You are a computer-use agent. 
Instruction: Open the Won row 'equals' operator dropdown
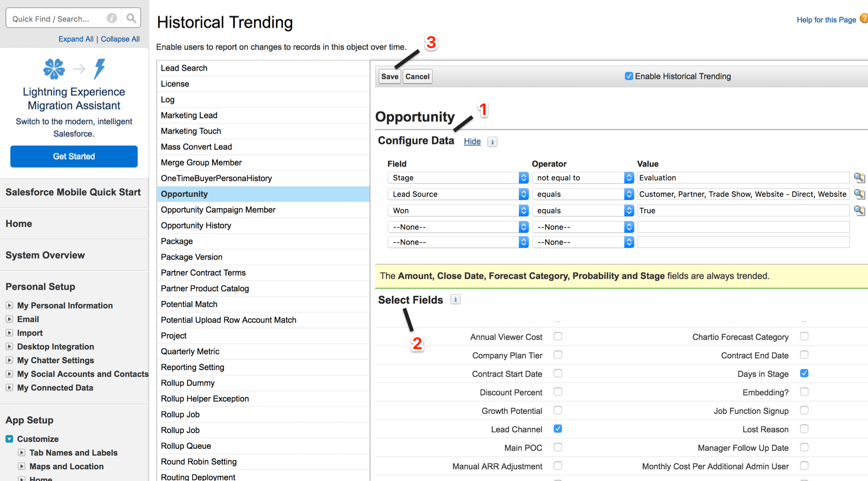(x=583, y=210)
